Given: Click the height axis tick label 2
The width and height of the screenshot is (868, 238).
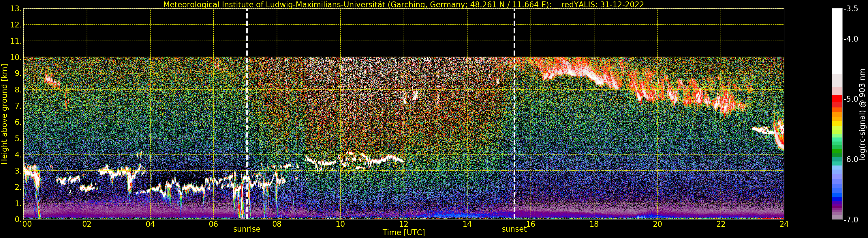Looking at the screenshot, I should [18, 187].
